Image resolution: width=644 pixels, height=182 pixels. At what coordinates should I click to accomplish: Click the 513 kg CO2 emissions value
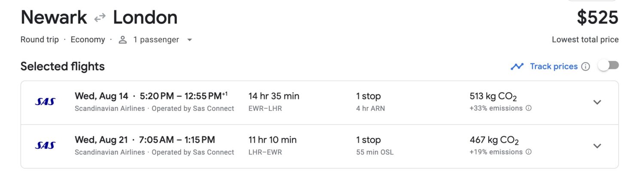click(493, 96)
